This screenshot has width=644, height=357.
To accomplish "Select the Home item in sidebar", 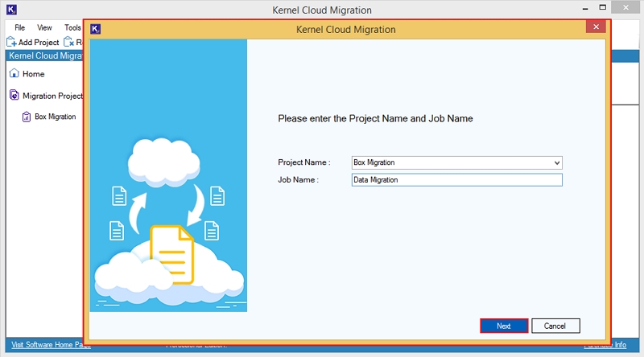I will point(33,74).
